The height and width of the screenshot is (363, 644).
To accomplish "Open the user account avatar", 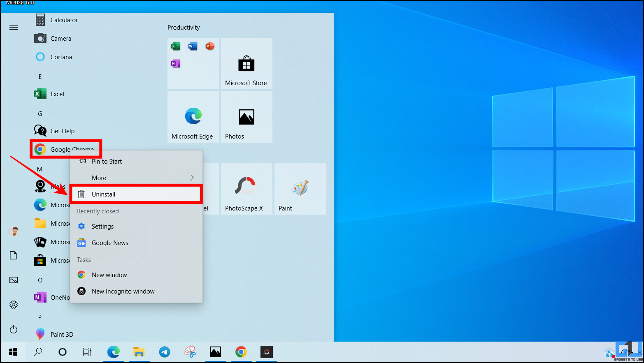I will tap(14, 231).
